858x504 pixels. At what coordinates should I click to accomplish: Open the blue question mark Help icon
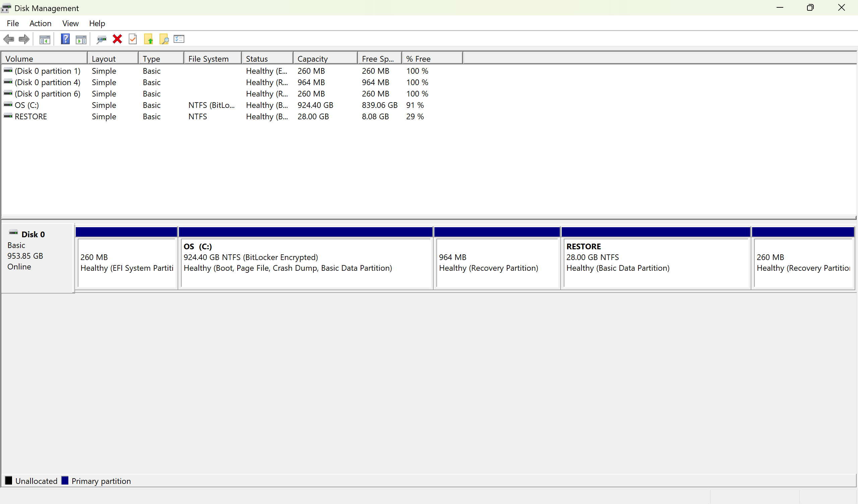coord(65,39)
